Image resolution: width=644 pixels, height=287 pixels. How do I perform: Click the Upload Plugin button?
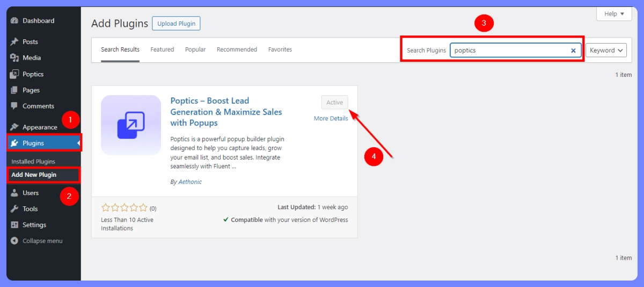point(176,24)
